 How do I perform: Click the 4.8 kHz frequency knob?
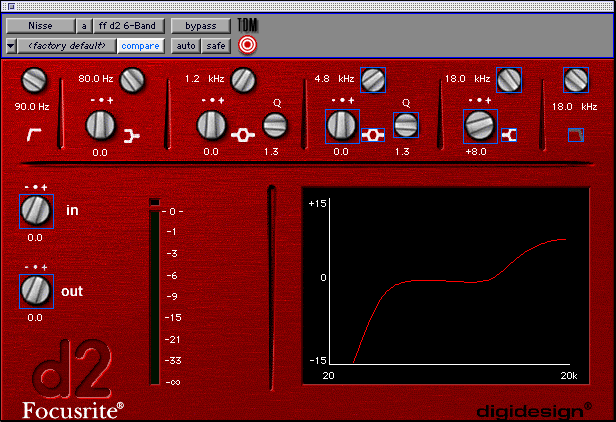point(373,80)
